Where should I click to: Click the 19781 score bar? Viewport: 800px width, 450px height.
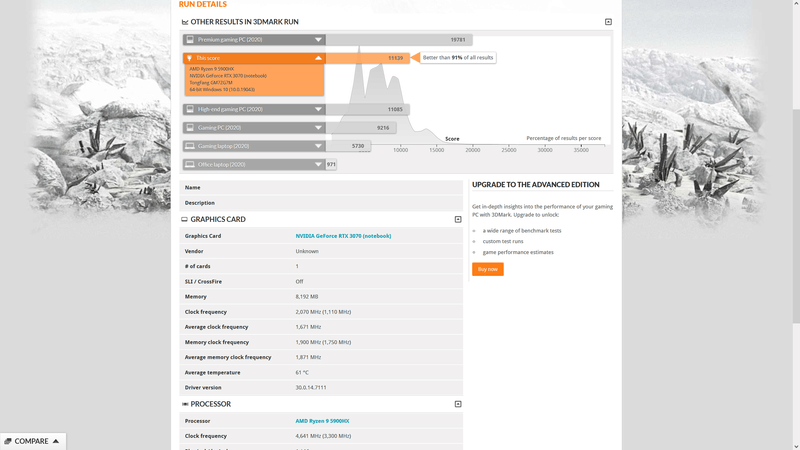click(399, 40)
